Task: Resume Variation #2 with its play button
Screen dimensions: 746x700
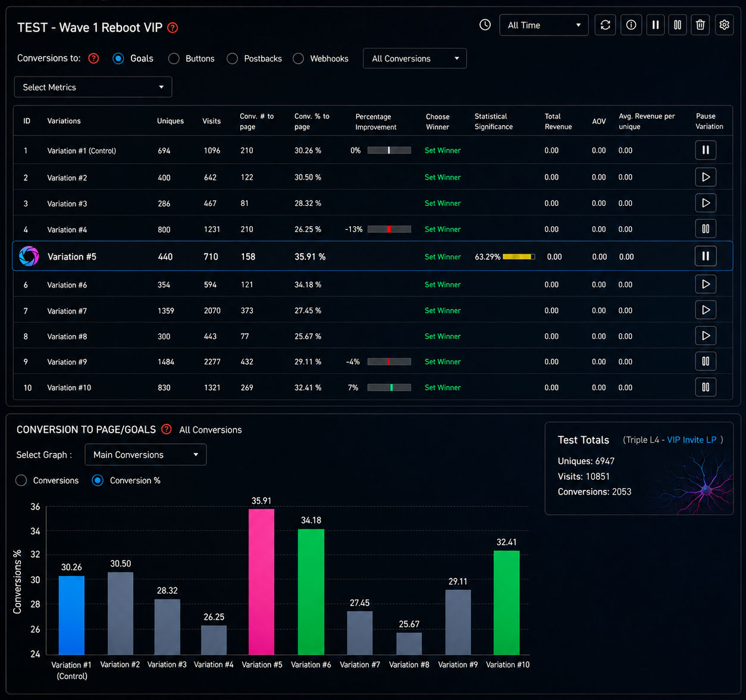Action: coord(706,177)
